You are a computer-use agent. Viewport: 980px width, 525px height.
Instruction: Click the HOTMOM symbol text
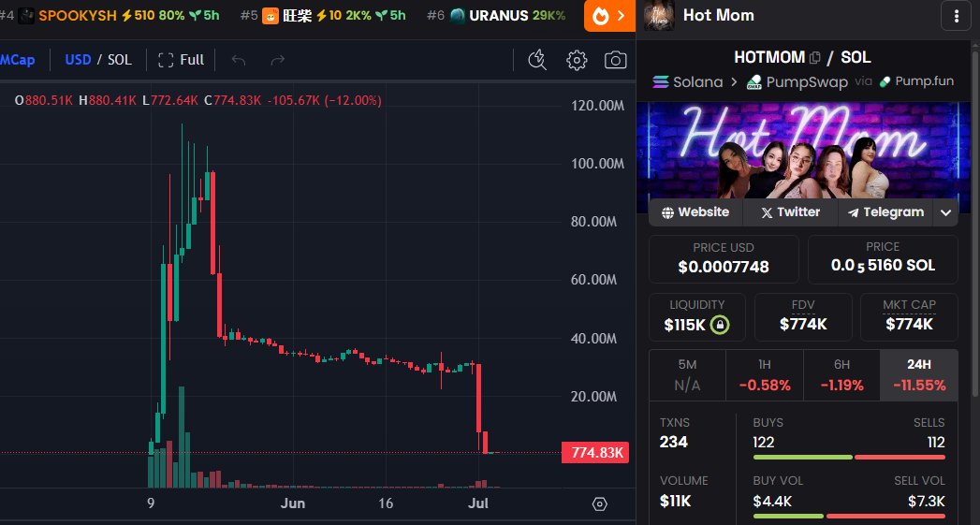[x=769, y=57]
